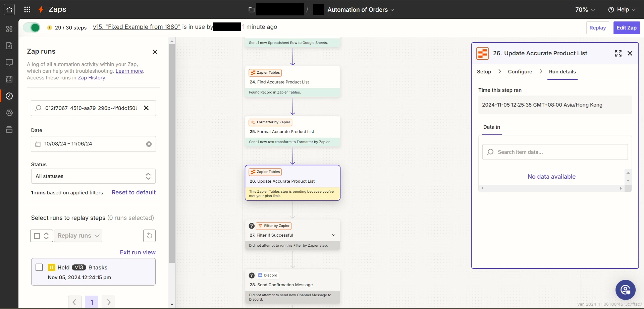The height and width of the screenshot is (309, 644).
Task: Select step 26 Update Accurate Product List card
Action: pyautogui.click(x=292, y=183)
